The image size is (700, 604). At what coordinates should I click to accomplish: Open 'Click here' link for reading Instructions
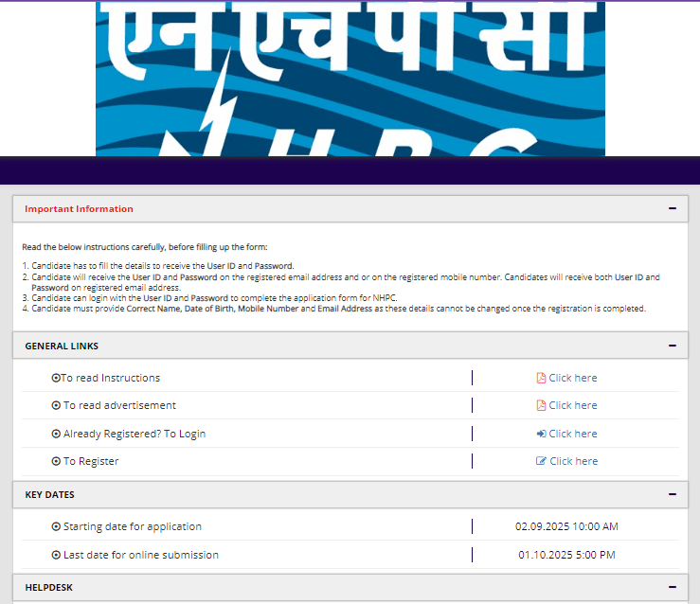573,378
